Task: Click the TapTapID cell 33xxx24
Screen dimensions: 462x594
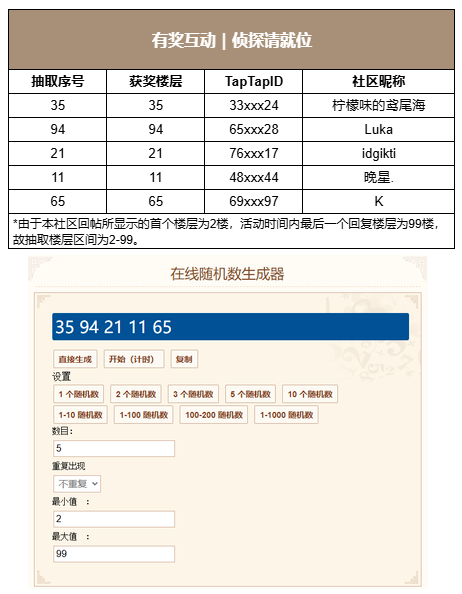Action: [x=253, y=105]
